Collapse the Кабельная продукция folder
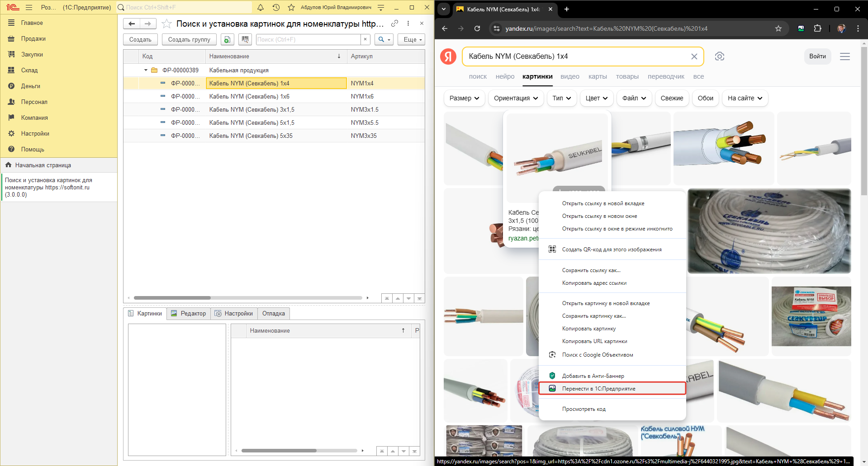The height and width of the screenshot is (466, 868). click(146, 70)
